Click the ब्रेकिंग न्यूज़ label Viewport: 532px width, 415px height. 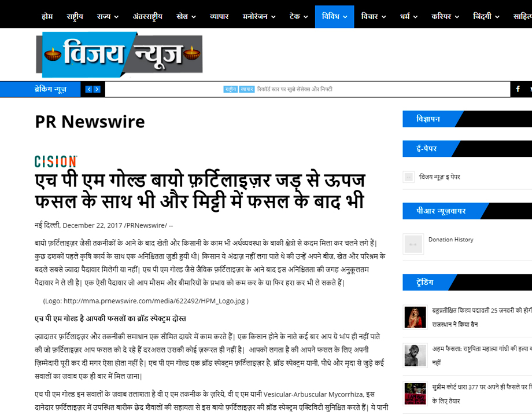pyautogui.click(x=50, y=89)
